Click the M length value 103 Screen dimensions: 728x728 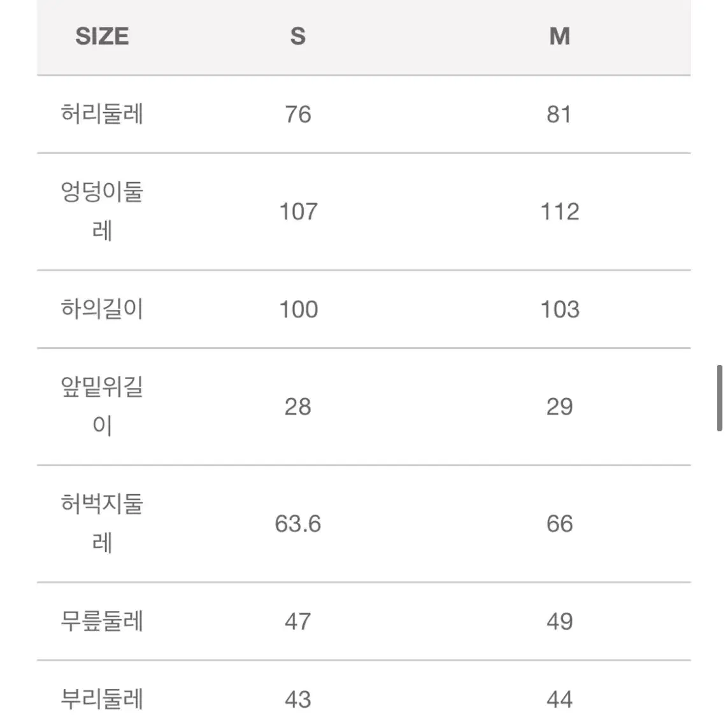[560, 309]
